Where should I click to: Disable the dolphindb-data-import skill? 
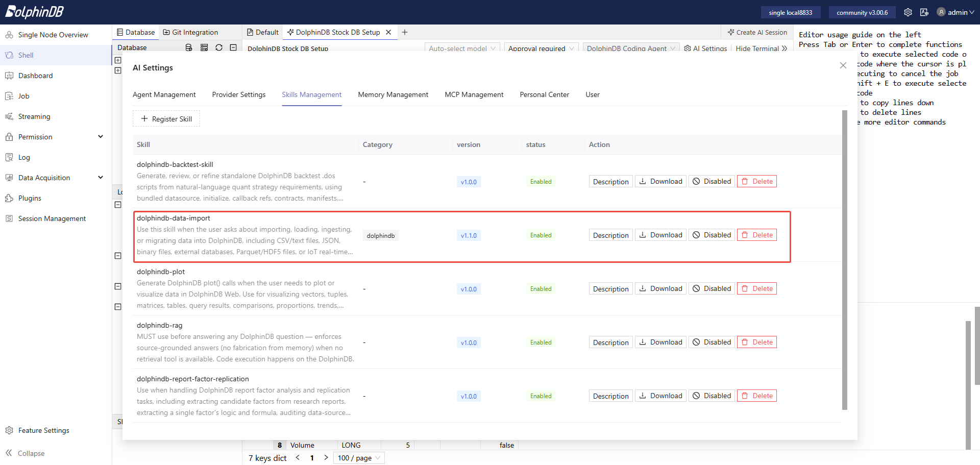(x=712, y=235)
